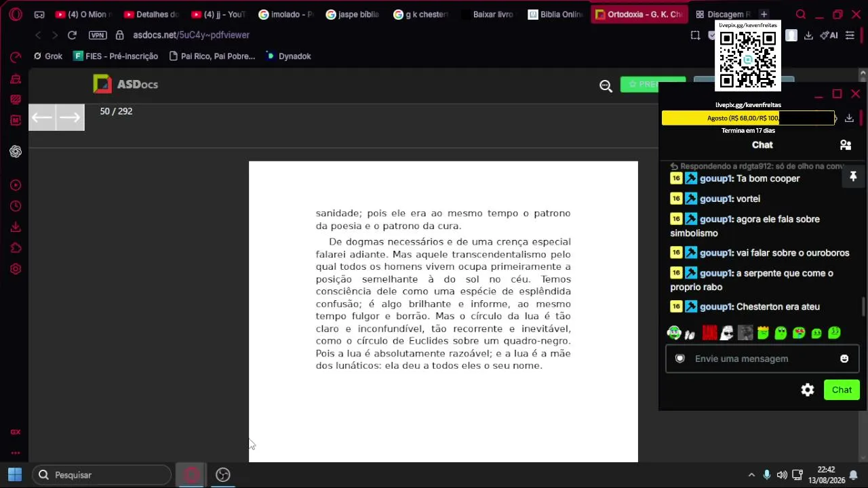Click the ASDocs logo
Image resolution: width=868 pixels, height=488 pixels.
pos(125,84)
